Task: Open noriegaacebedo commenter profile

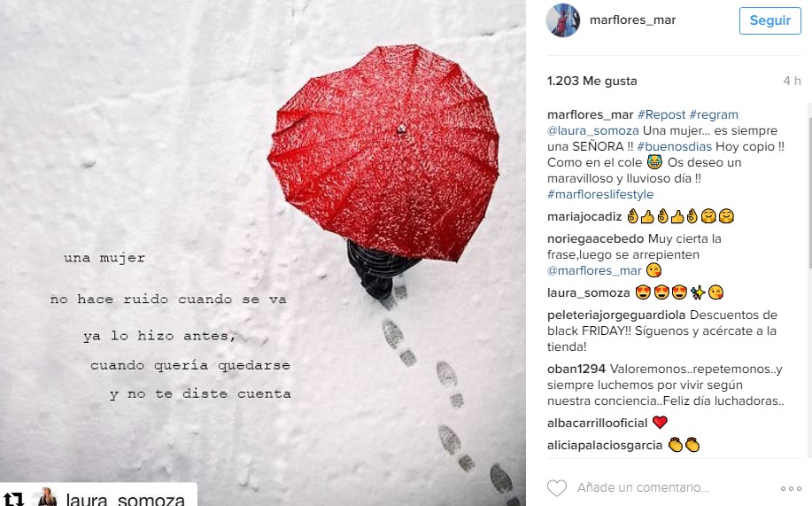Action: point(596,239)
